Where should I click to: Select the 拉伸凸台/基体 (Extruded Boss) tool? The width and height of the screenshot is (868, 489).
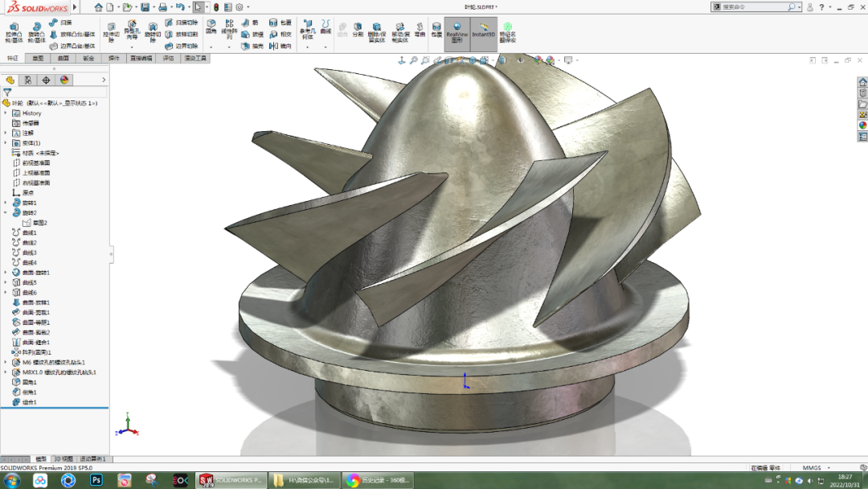pyautogui.click(x=12, y=30)
